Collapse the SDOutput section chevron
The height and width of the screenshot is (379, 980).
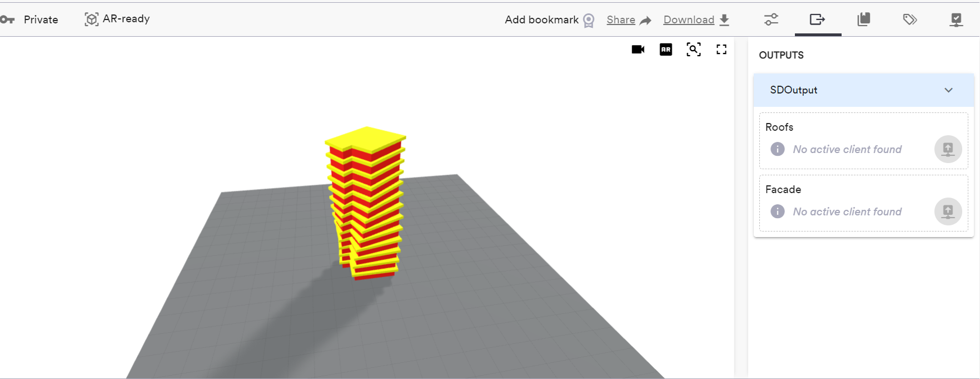(x=948, y=90)
